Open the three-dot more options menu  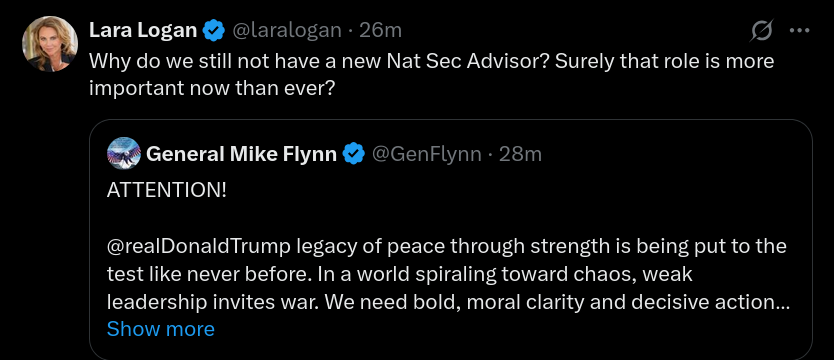799,30
